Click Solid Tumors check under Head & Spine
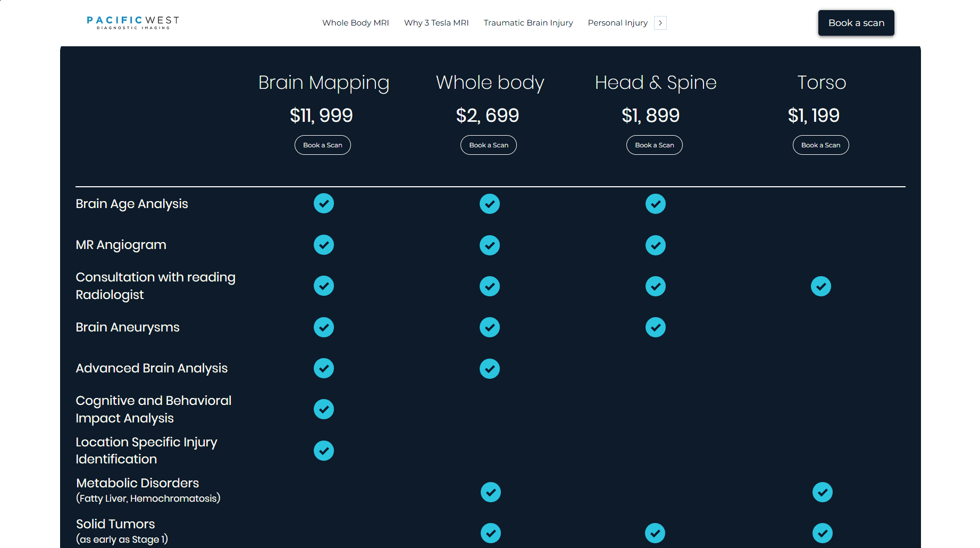This screenshot has width=980, height=548. tap(655, 533)
